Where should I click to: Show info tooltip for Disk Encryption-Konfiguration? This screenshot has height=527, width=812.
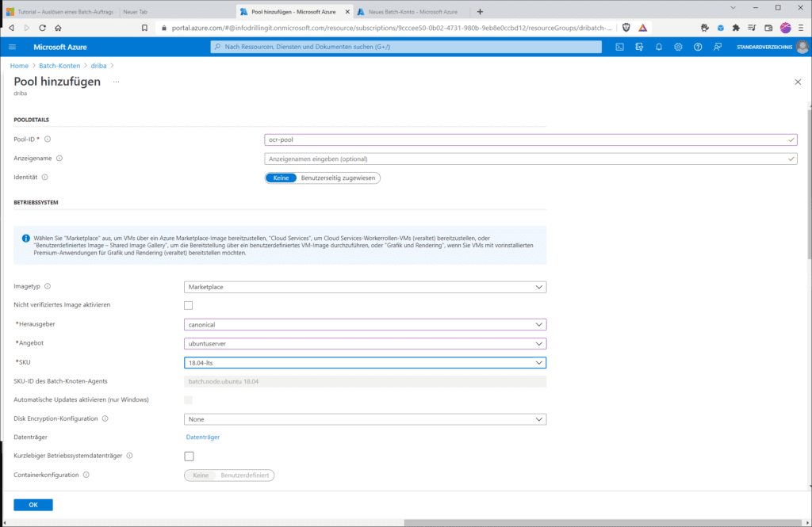[105, 418]
